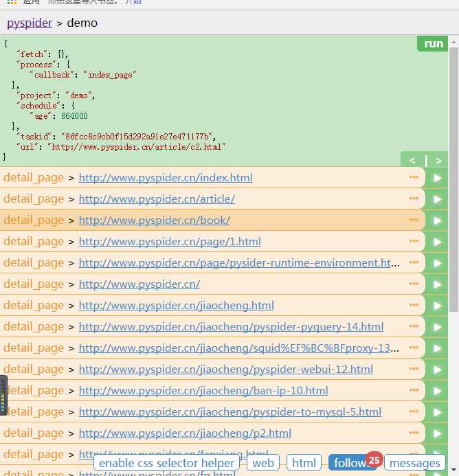The image size is (459, 476).
Task: Open link http://www.pyspider.cn/index.html
Action: click(166, 178)
